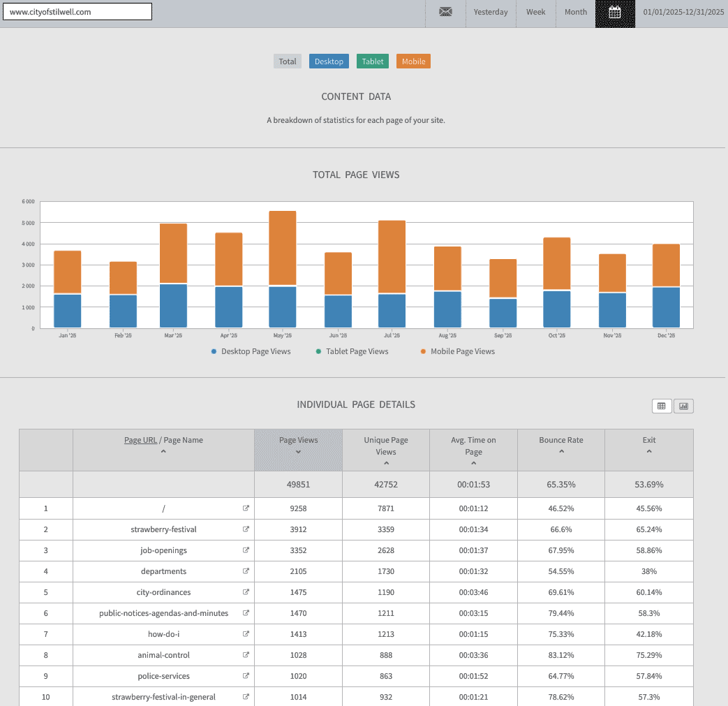
Task: Switch to table view icon
Action: click(x=662, y=406)
